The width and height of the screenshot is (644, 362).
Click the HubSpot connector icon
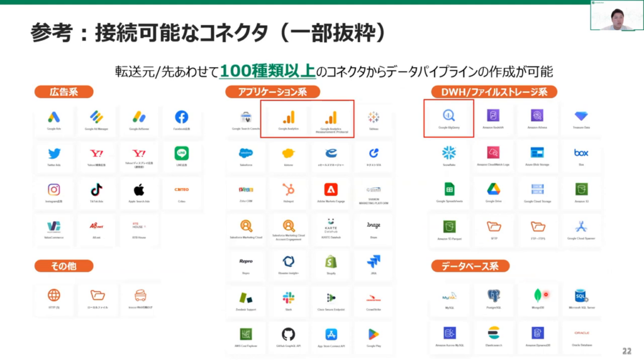289,190
